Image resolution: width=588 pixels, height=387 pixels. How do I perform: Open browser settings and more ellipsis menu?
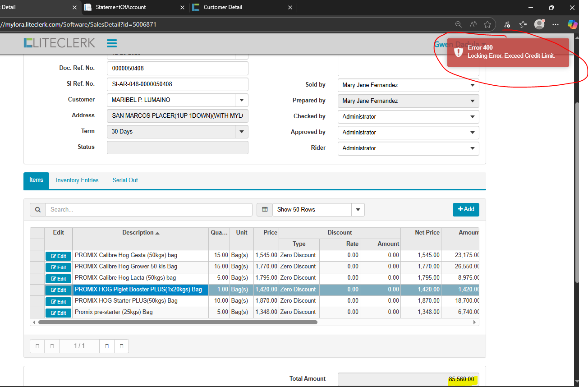(x=556, y=24)
